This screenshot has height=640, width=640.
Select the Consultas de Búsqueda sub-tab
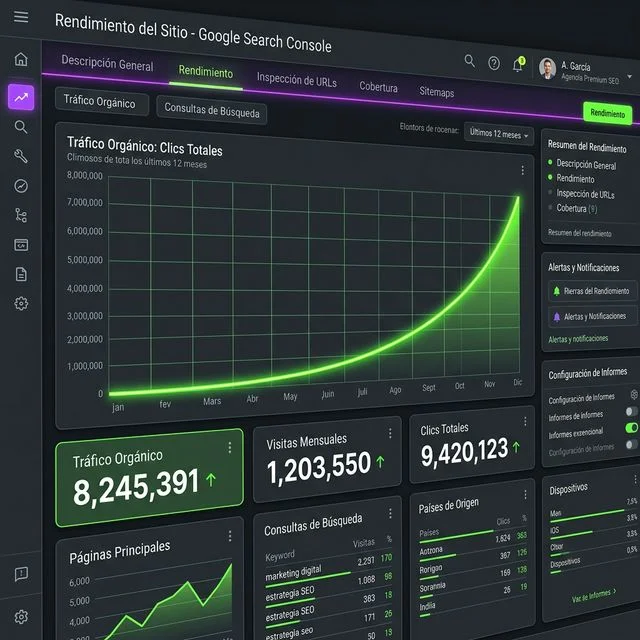click(212, 110)
